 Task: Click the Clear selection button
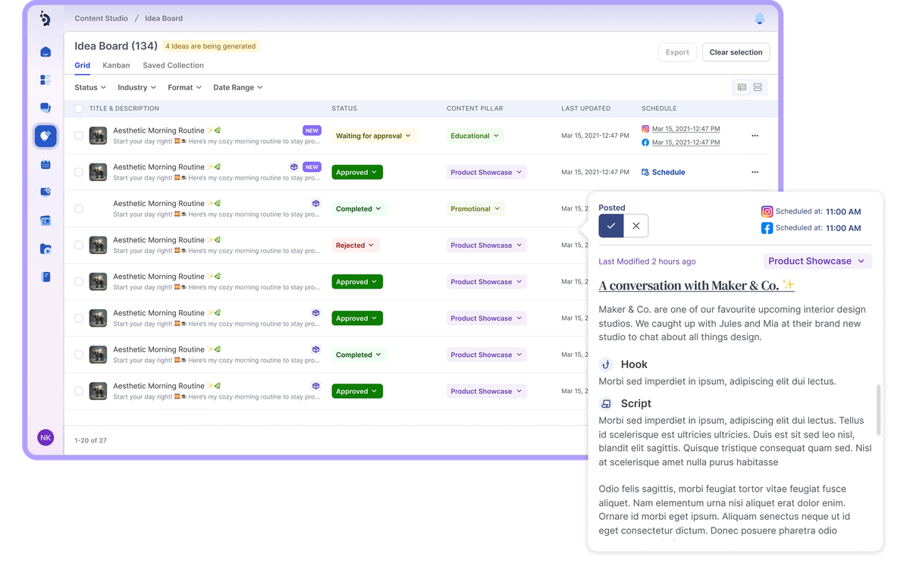point(736,52)
